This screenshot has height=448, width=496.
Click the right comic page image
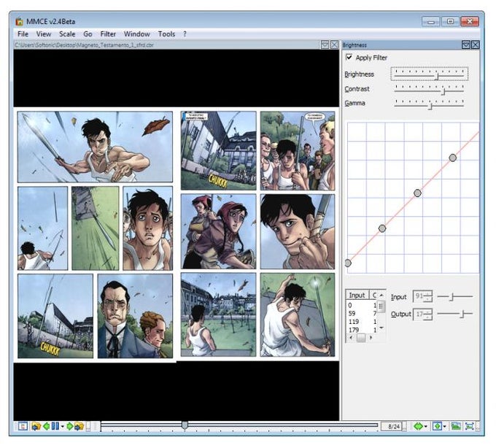tap(257, 233)
